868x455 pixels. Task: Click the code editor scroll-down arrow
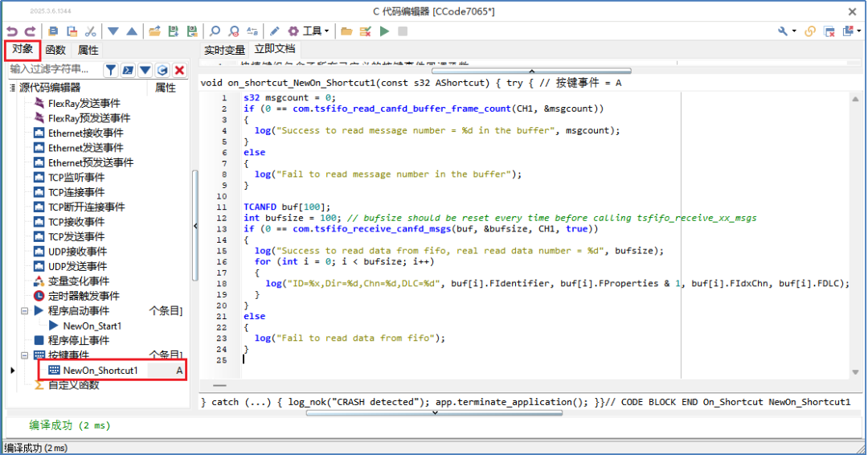pyautogui.click(x=855, y=372)
